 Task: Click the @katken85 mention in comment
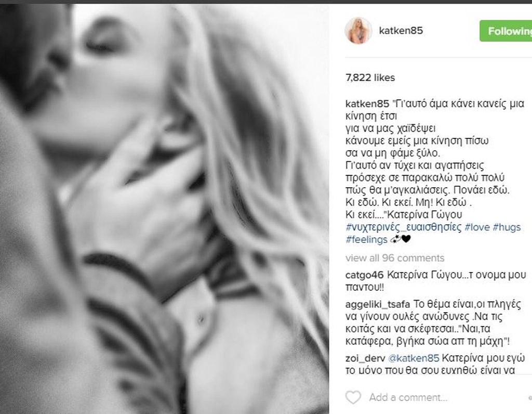click(x=413, y=358)
